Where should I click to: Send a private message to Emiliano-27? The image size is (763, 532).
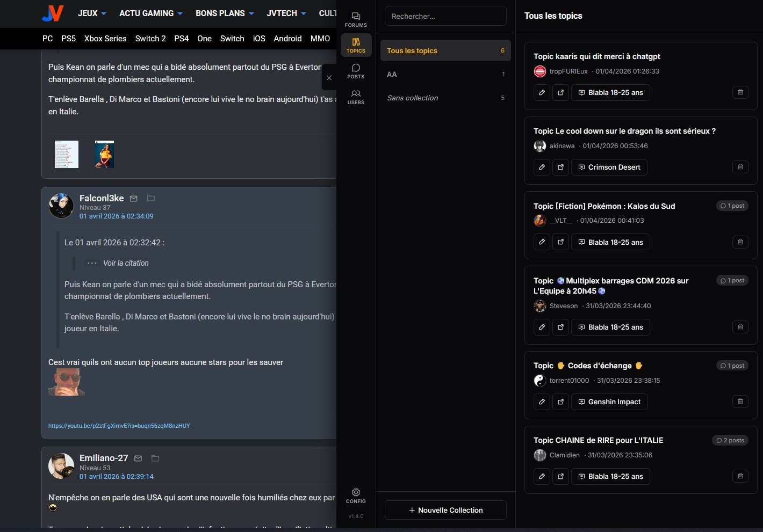[138, 458]
